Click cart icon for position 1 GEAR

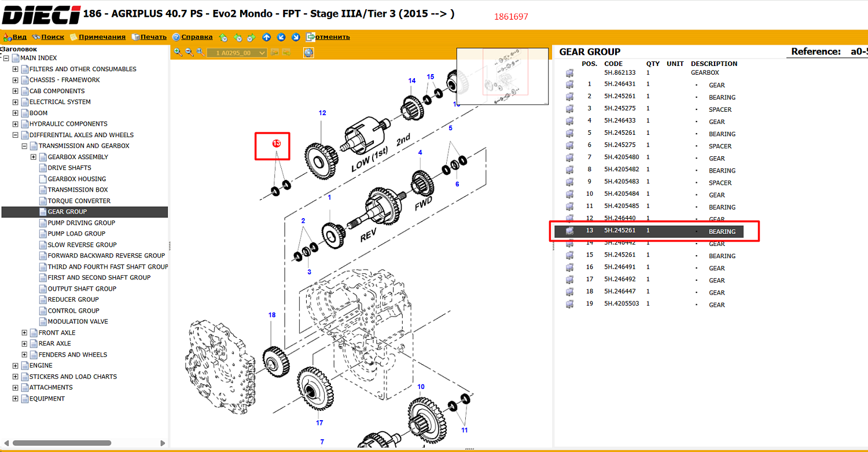[569, 84]
